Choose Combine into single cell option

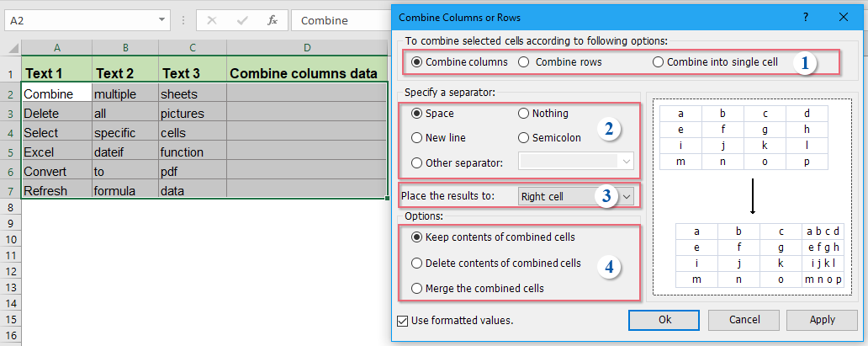click(x=659, y=61)
